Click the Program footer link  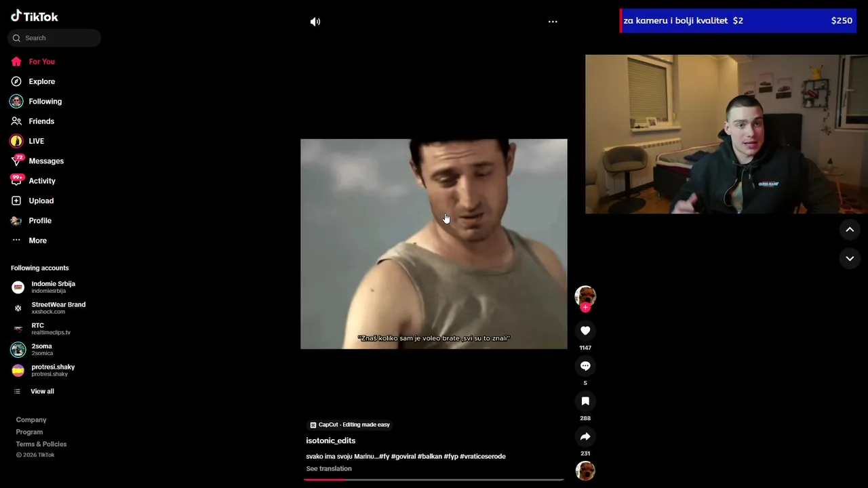pyautogui.click(x=29, y=432)
